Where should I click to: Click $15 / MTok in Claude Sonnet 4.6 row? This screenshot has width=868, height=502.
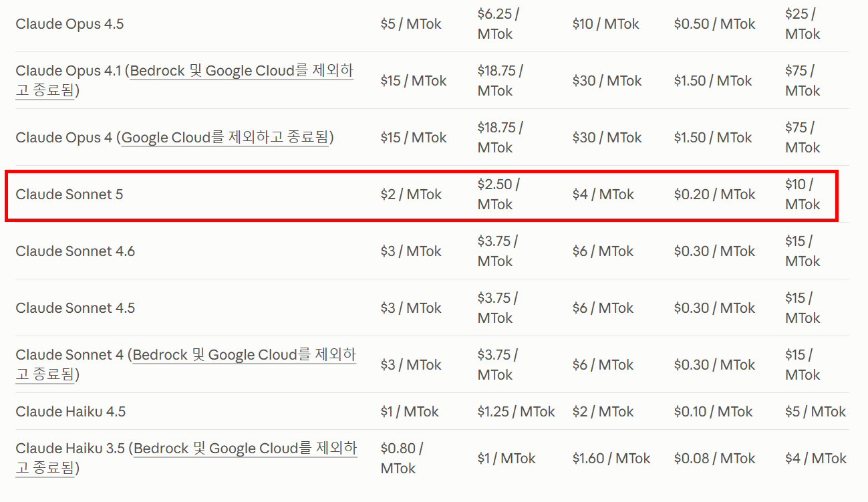[803, 251]
